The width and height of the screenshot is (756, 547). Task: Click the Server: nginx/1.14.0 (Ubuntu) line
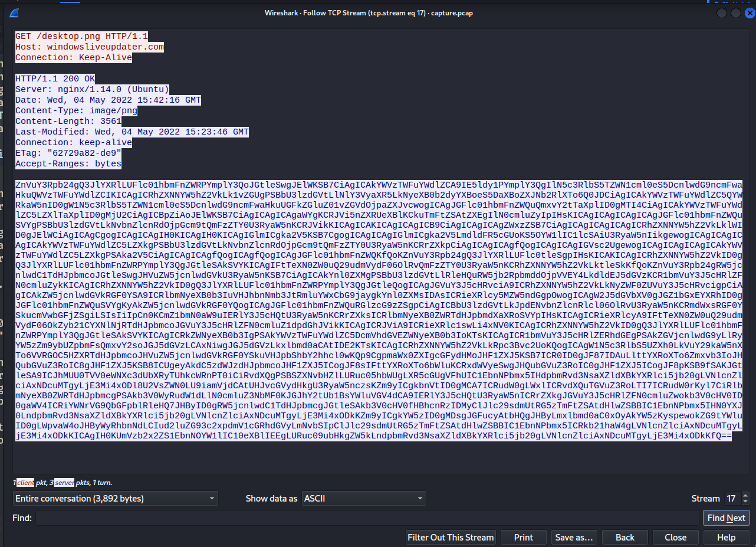(92, 89)
